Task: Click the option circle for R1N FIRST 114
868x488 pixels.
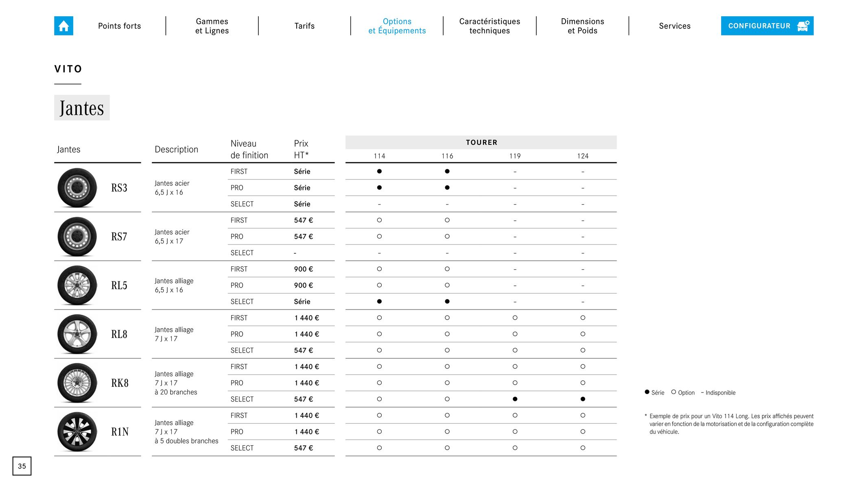Action: pos(379,415)
